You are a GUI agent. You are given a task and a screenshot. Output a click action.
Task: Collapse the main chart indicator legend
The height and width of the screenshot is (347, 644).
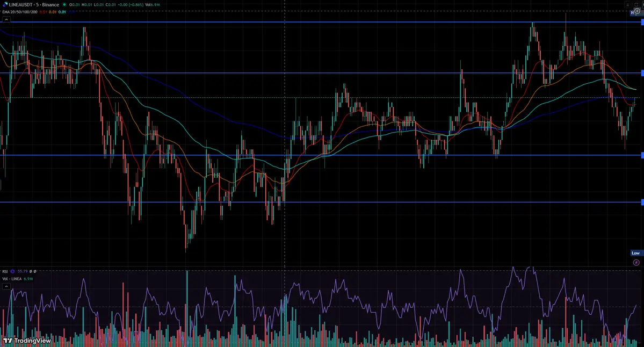coord(6,19)
